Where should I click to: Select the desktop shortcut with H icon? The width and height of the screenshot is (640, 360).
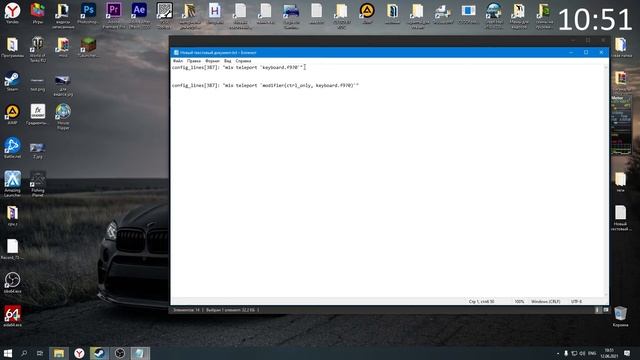(x=215, y=13)
